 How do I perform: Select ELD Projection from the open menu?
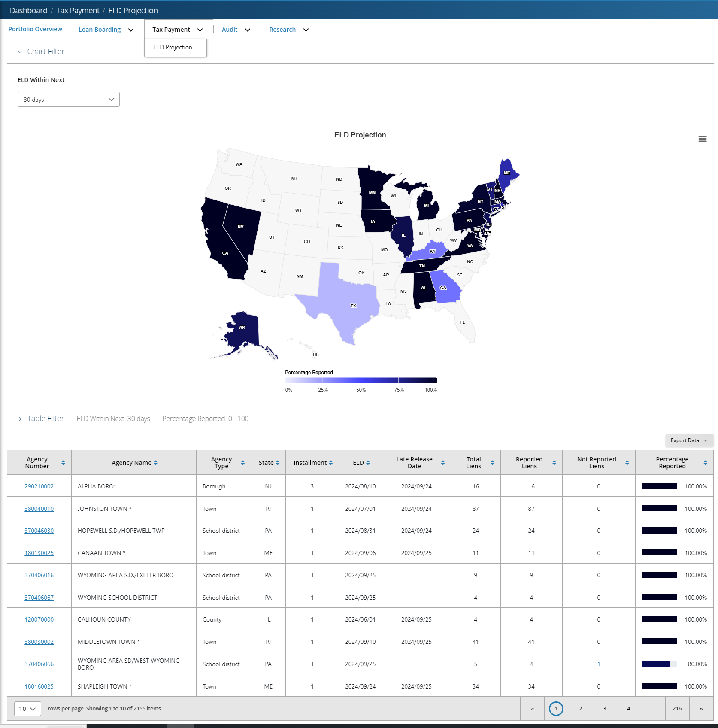[173, 47]
